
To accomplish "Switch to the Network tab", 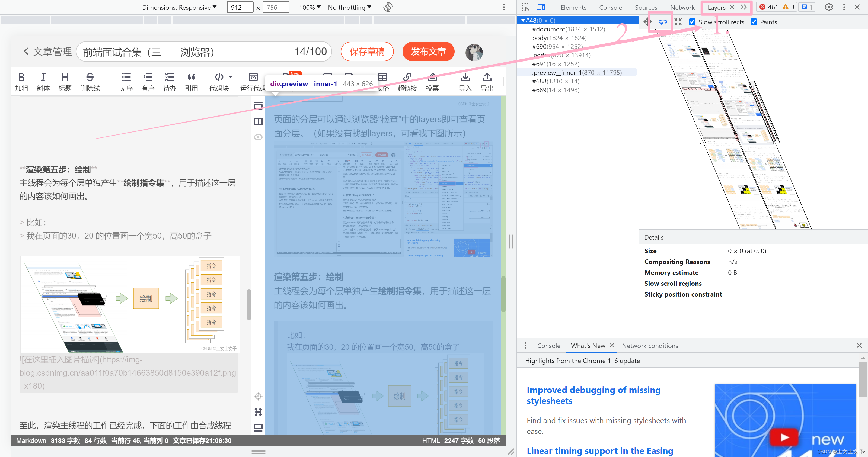I will [x=682, y=7].
